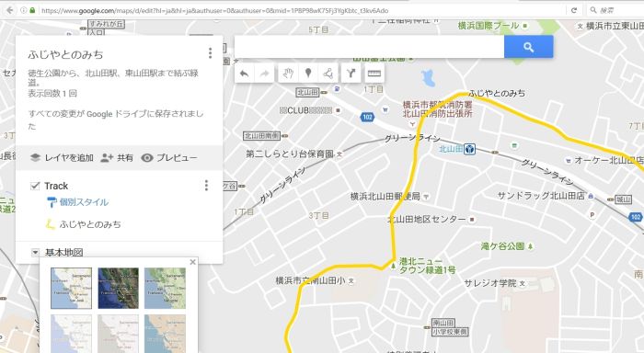The image size is (644, 353).
Task: Click サレジオ学院 map label
Action: pyautogui.click(x=490, y=283)
